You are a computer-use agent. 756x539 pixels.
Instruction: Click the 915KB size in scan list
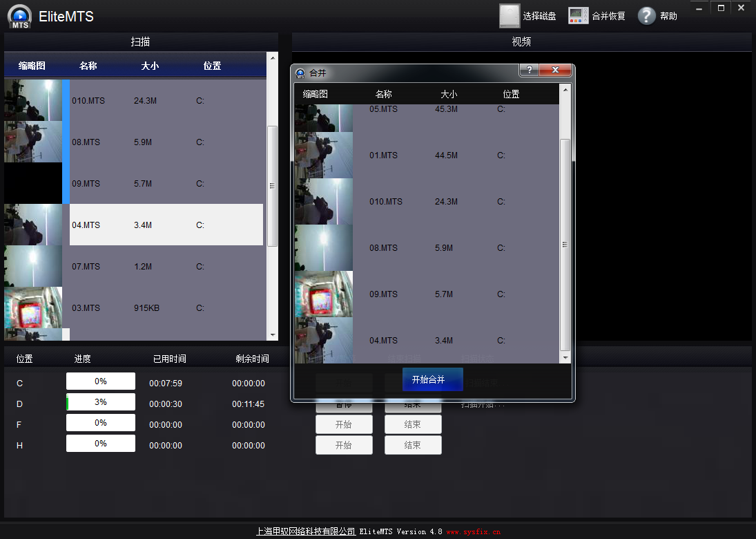click(x=146, y=308)
